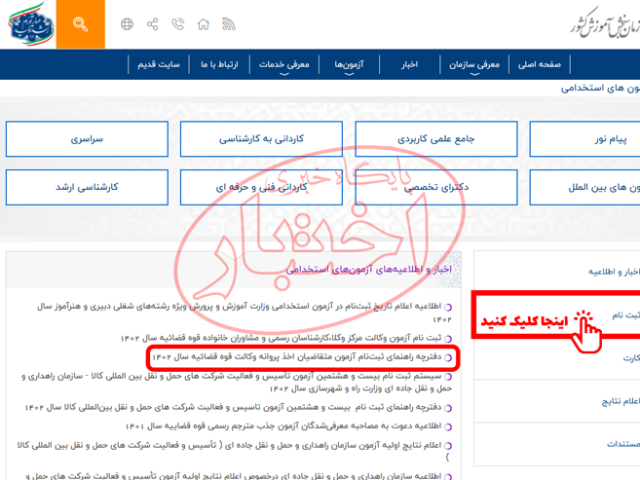Click the share icon in top bar
The width and height of the screenshot is (640, 480).
click(x=153, y=24)
